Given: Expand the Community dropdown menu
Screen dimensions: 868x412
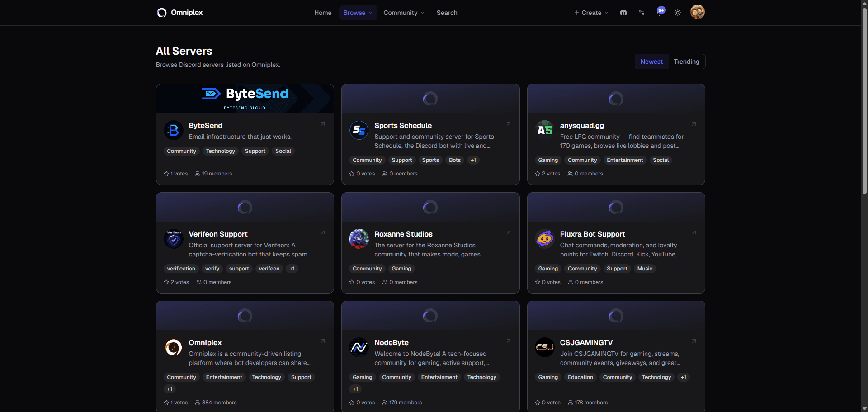Looking at the screenshot, I should (404, 13).
